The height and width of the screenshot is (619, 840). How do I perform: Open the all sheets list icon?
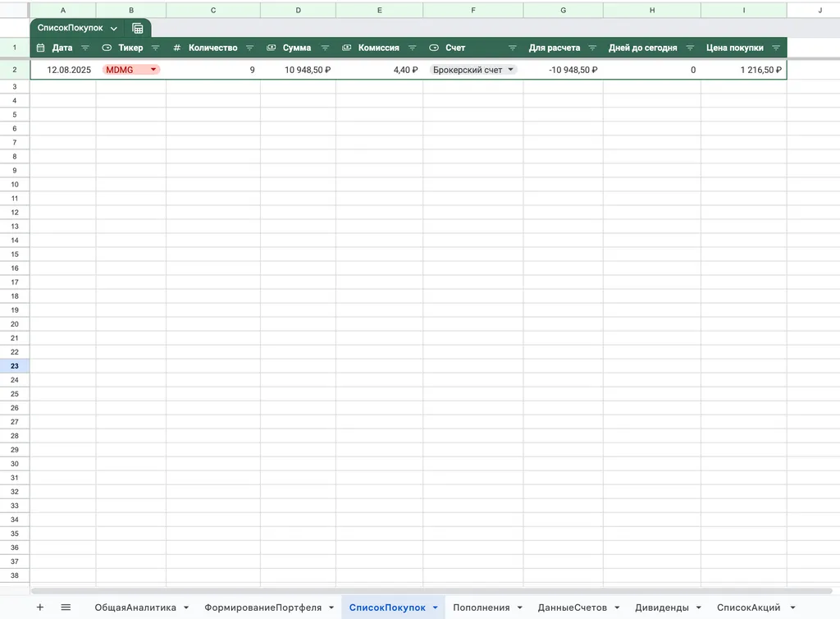pos(66,608)
